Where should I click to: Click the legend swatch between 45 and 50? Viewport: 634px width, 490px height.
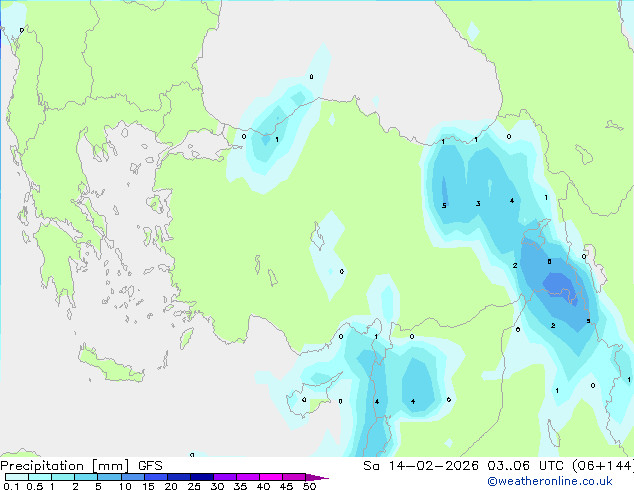coord(294,477)
